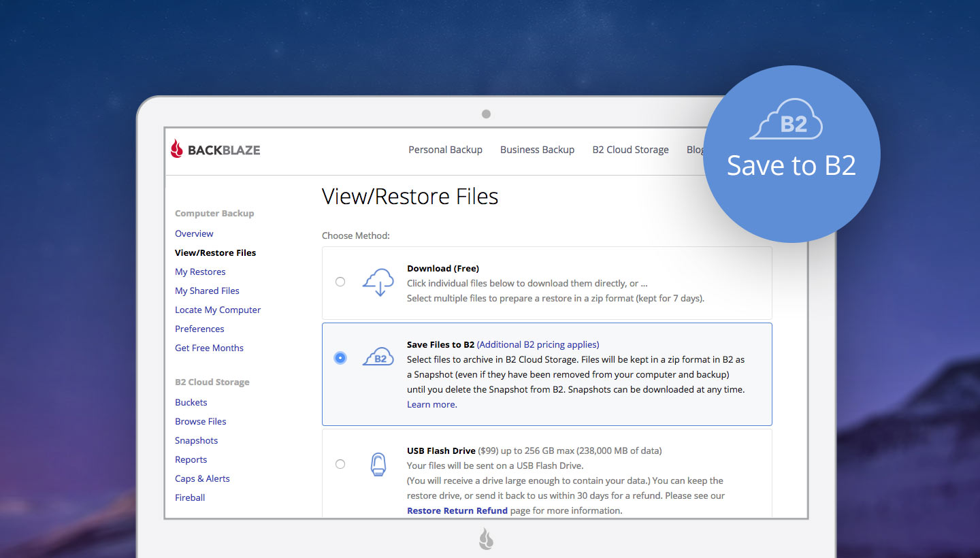Click the B2 Cloud Storage sidebar heading
The height and width of the screenshot is (558, 980).
tap(212, 382)
